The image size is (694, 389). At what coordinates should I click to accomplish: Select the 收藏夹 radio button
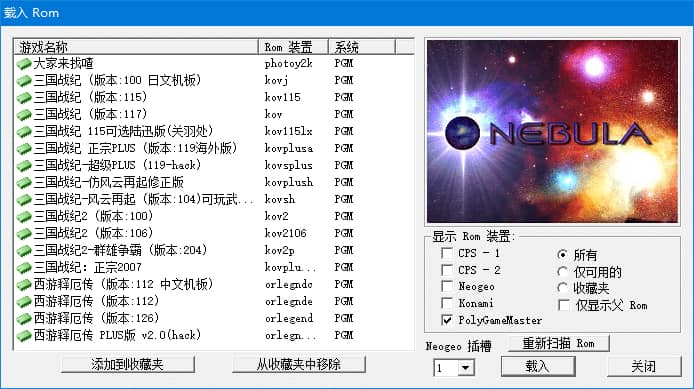tap(563, 288)
